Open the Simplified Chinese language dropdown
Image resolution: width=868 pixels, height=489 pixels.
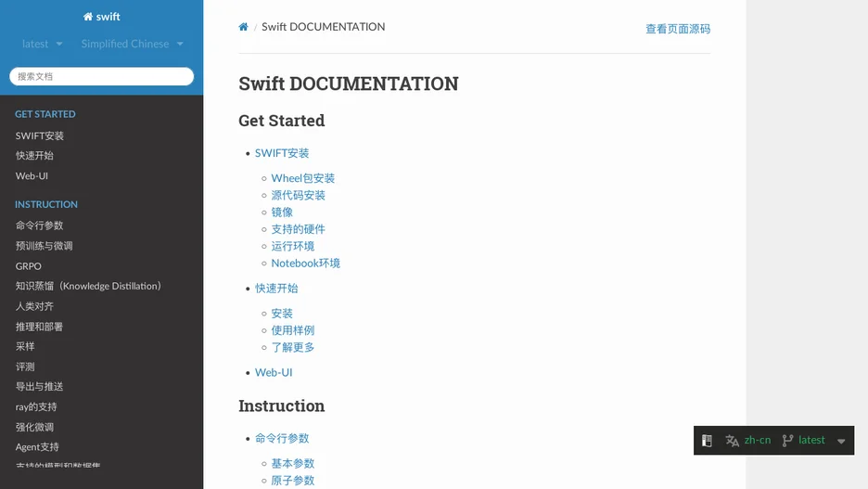132,44
